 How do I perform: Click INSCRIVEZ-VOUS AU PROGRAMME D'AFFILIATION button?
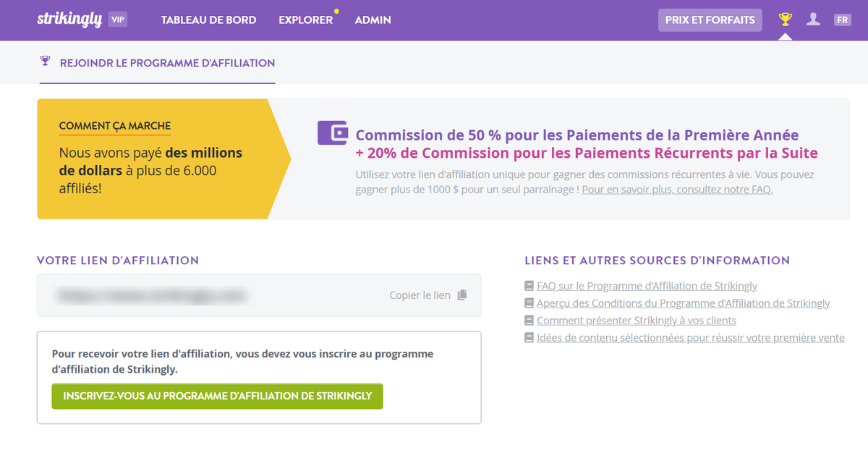(217, 396)
